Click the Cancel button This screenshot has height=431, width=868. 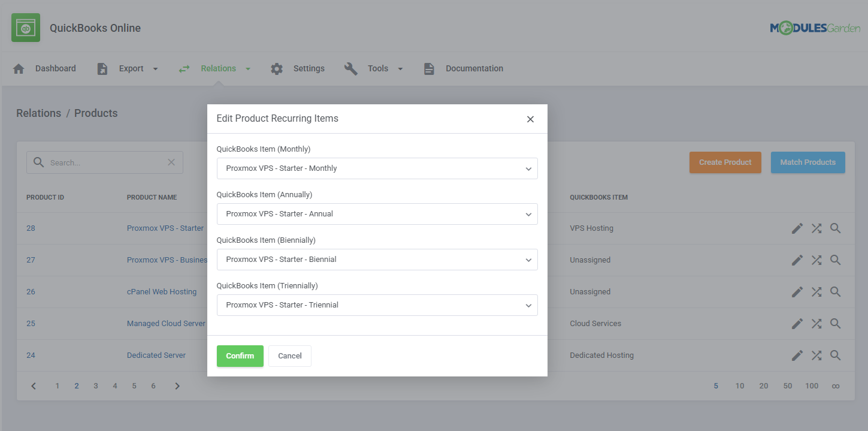[290, 356]
